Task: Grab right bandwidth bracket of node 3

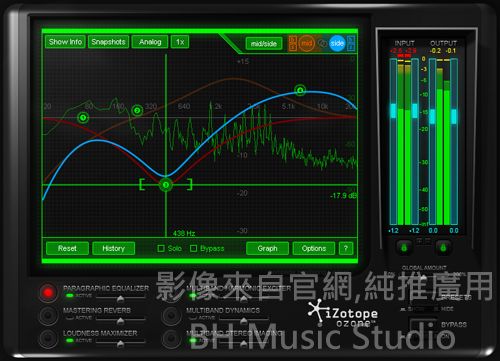Action: tap(189, 184)
